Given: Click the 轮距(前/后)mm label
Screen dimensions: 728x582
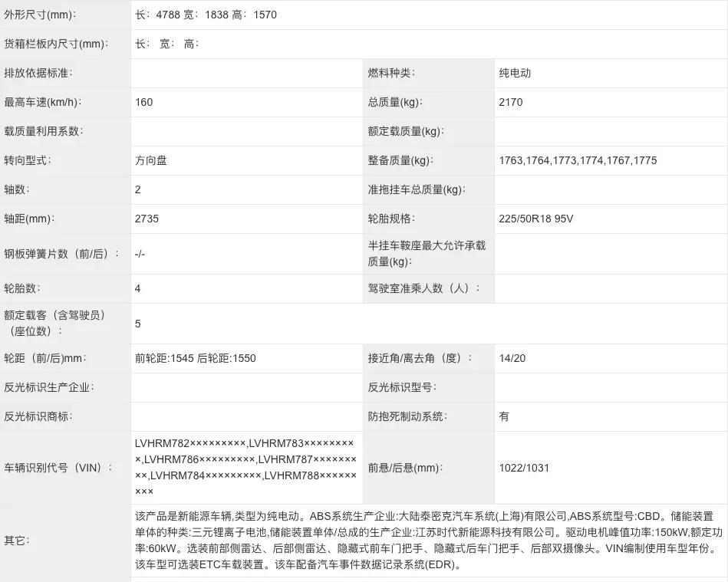Looking at the screenshot, I should pos(45,358).
